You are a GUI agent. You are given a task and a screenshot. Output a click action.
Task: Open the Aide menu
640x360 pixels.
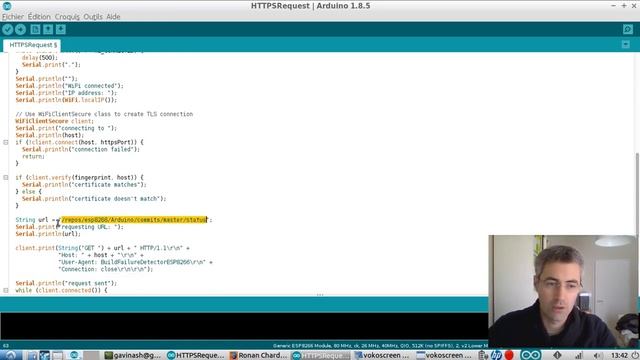coord(113,17)
